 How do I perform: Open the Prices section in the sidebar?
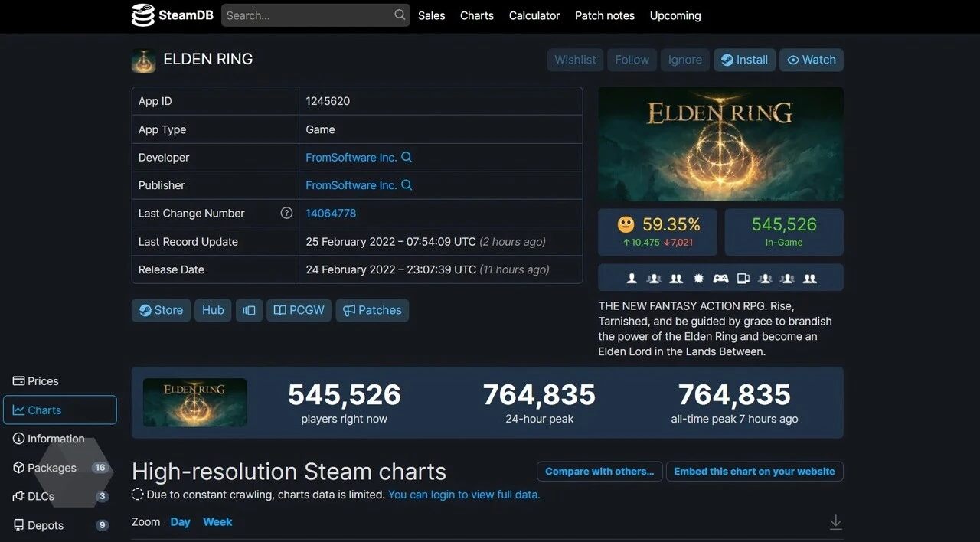tap(38, 380)
